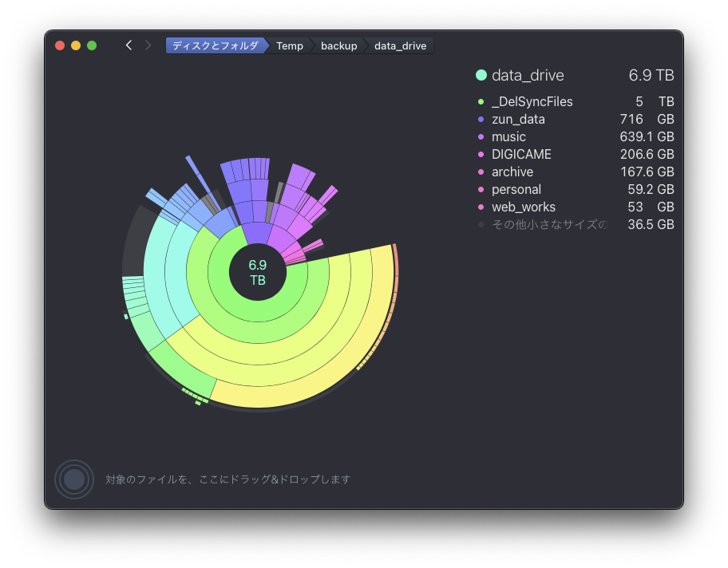Click the circular drop target icon
Screen dimensions: 728x568
pyautogui.click(x=74, y=479)
